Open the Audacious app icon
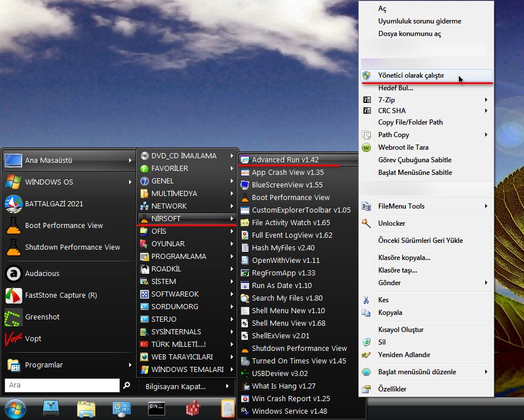Viewport: 524px width, 420px height. (13, 274)
